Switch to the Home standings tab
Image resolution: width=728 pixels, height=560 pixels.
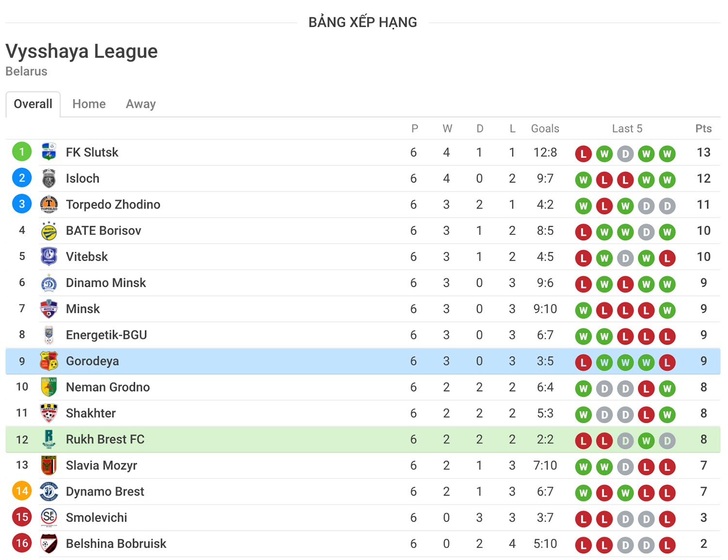point(89,104)
